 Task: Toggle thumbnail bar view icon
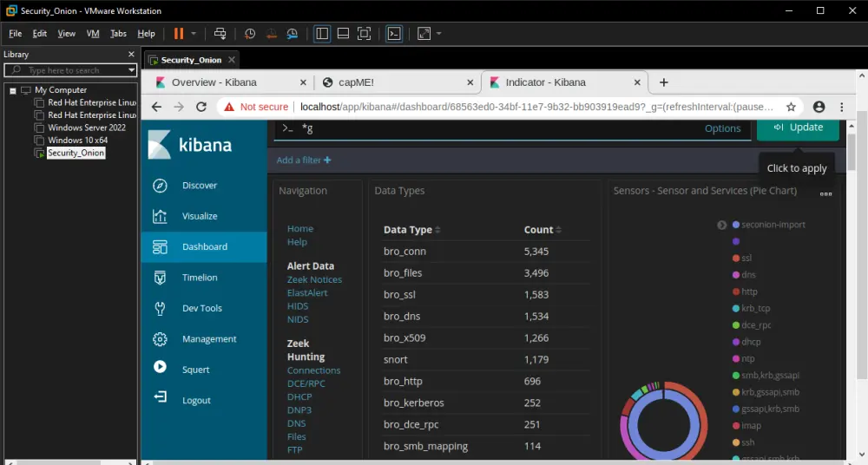(343, 34)
